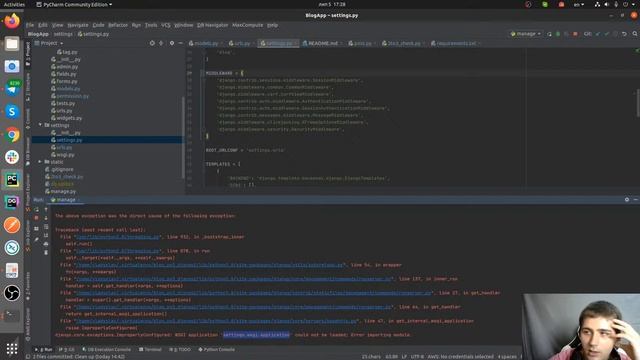Click the pin tab icon in Run panel
The width and height of the screenshot is (640, 360).
[x=36, y=240]
